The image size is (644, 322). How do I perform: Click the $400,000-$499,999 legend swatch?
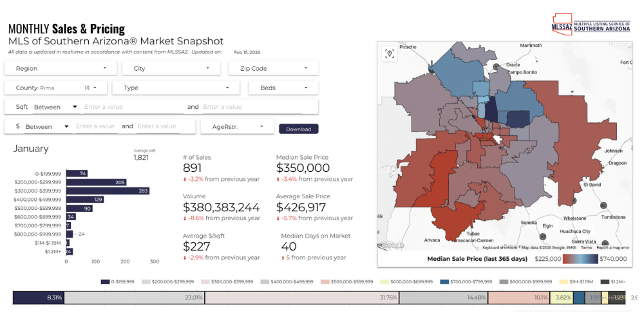(265, 282)
